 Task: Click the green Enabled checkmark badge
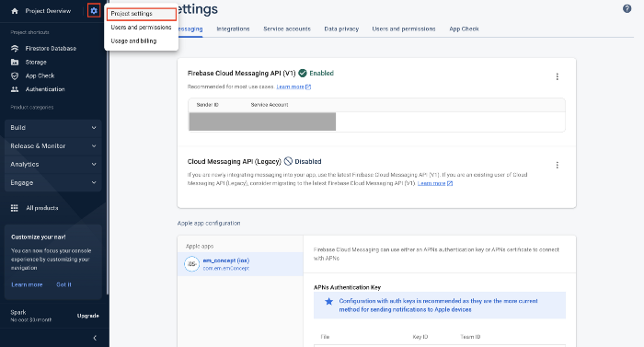[x=303, y=74]
